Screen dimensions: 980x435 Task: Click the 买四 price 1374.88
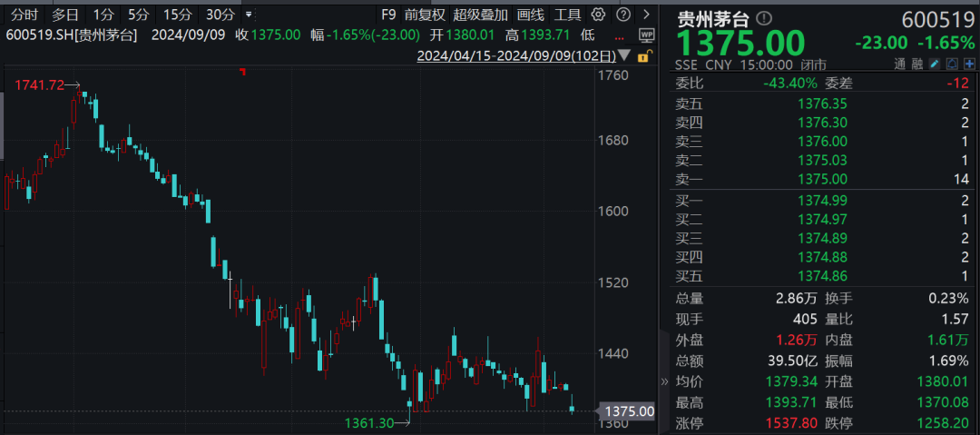[822, 257]
